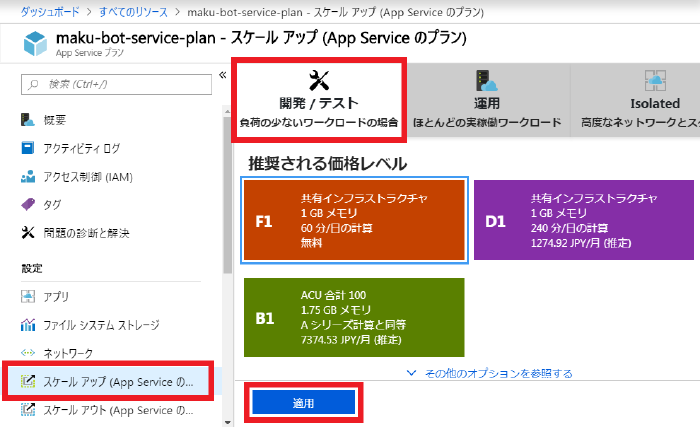
Task: Click the sidebar scrollbar thumb
Action: (227, 195)
